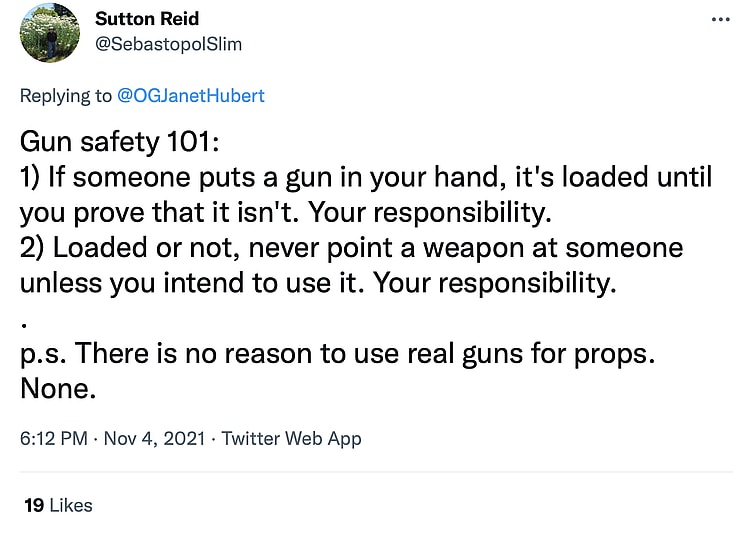The image size is (750, 535).
Task: Click 'p.s.' at the postscript start
Action: pyautogui.click(x=43, y=353)
